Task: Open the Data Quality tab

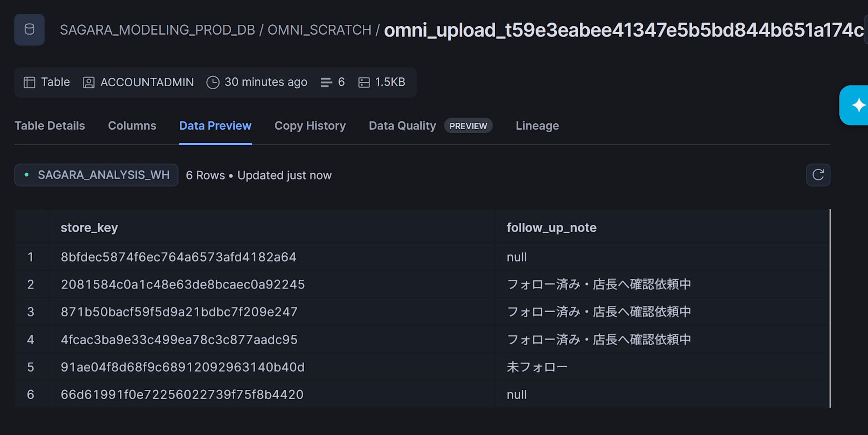Action: click(402, 126)
